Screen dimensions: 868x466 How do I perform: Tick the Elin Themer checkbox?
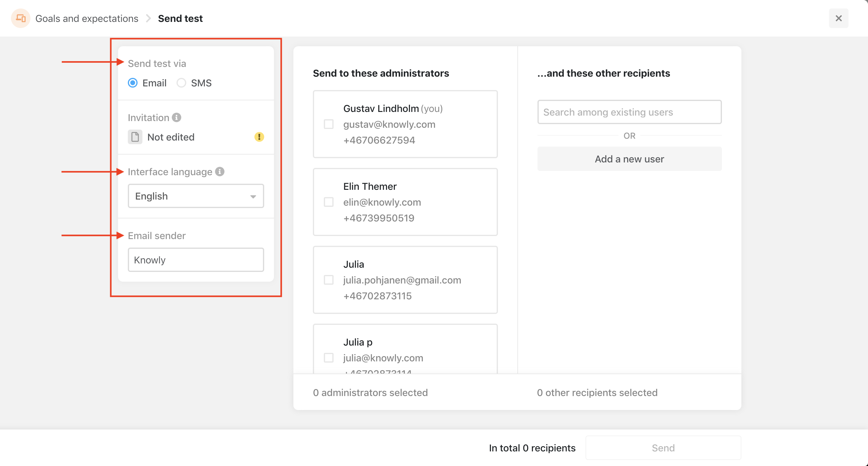click(328, 202)
